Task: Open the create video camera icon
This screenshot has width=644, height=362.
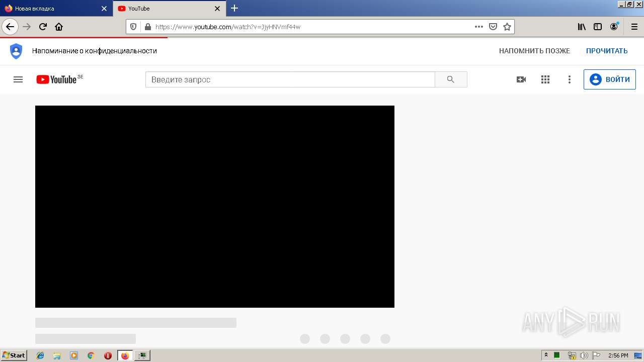Action: [x=521, y=79]
